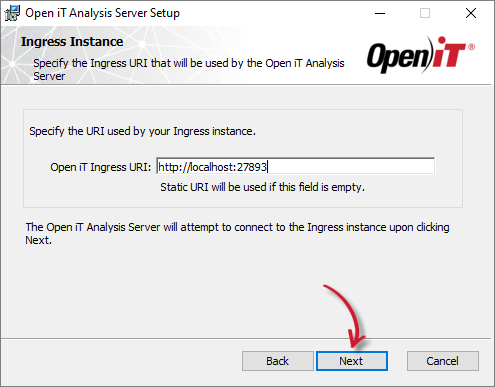Cancel the setup wizard
This screenshot has height=387, width=495.
pyautogui.click(x=442, y=361)
